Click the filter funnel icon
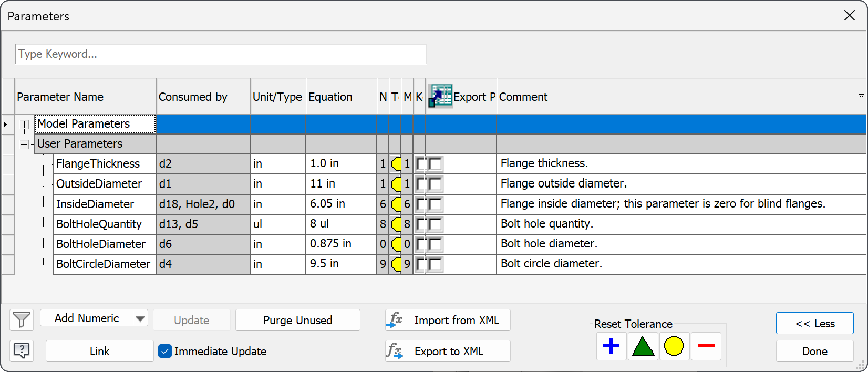The width and height of the screenshot is (868, 372). click(22, 320)
